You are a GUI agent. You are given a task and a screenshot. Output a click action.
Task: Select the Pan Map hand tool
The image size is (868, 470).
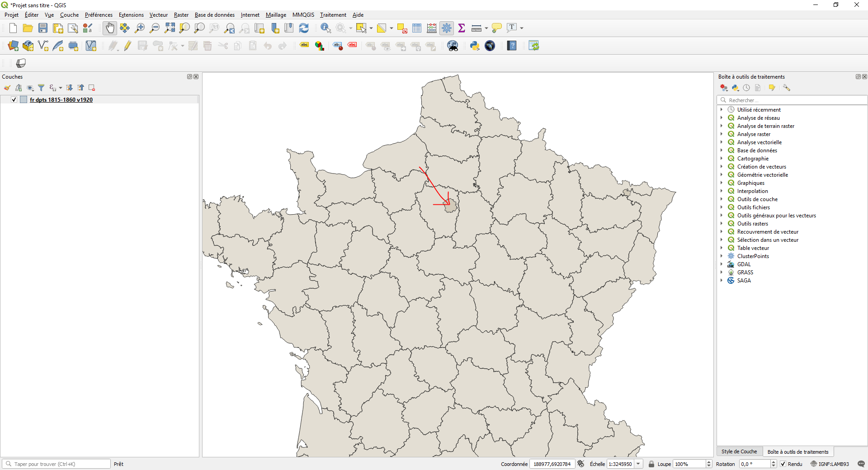110,28
